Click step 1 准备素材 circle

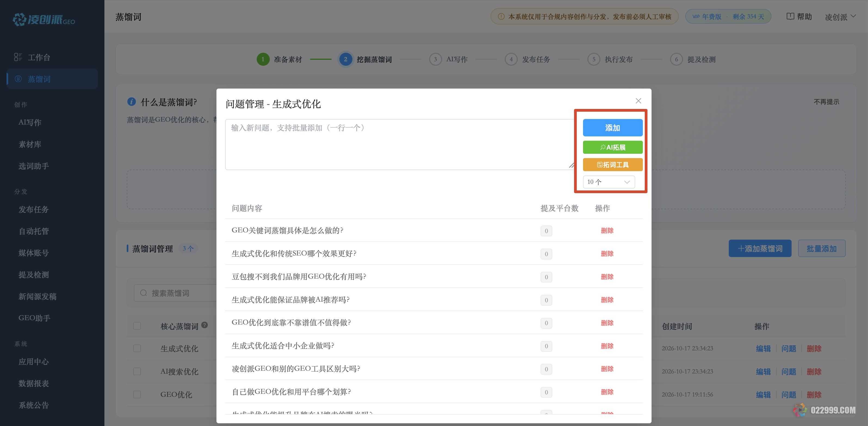tap(263, 59)
